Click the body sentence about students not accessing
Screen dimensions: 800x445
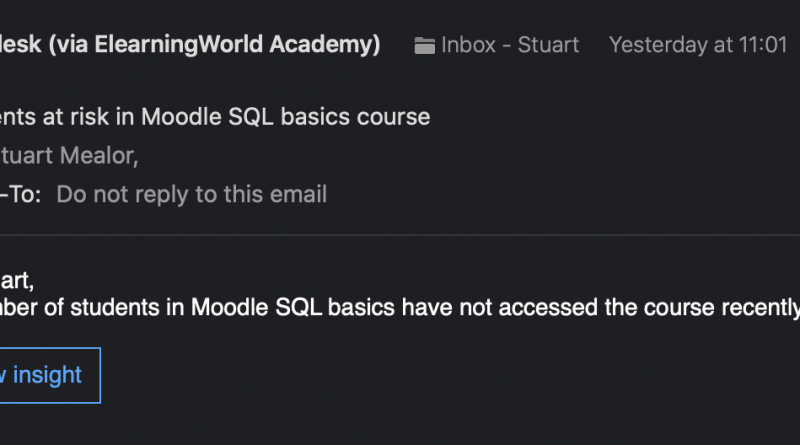pos(400,308)
